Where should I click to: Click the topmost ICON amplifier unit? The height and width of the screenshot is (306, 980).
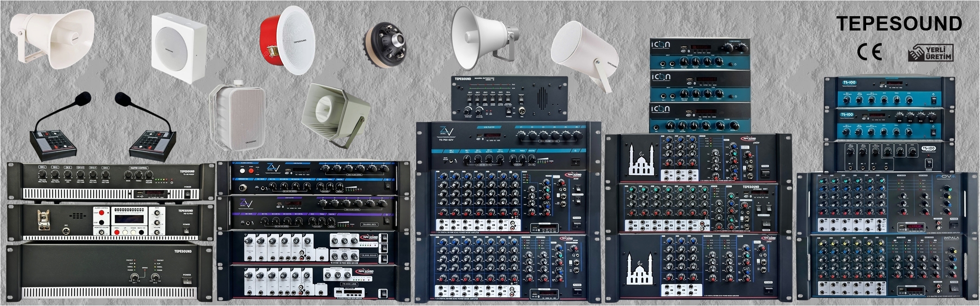click(699, 54)
